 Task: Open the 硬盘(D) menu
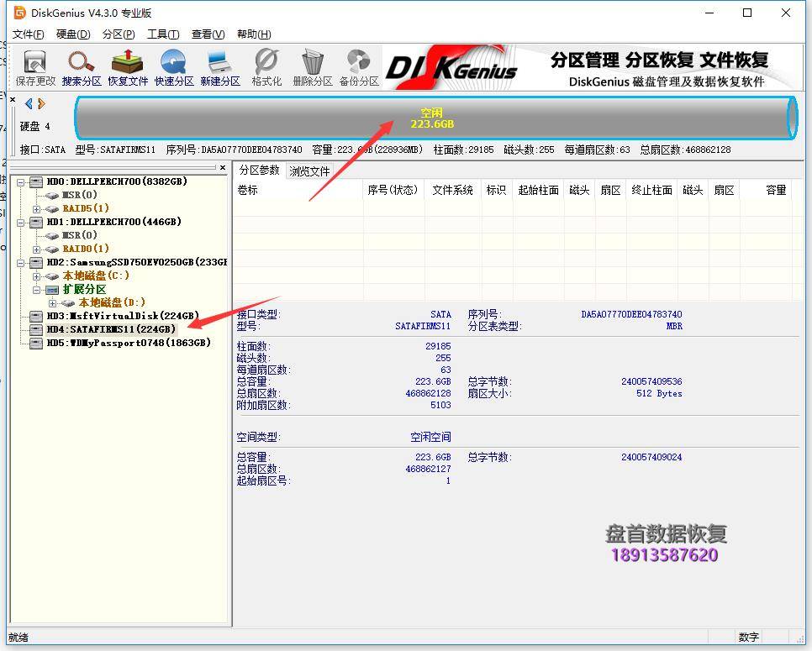tap(74, 34)
